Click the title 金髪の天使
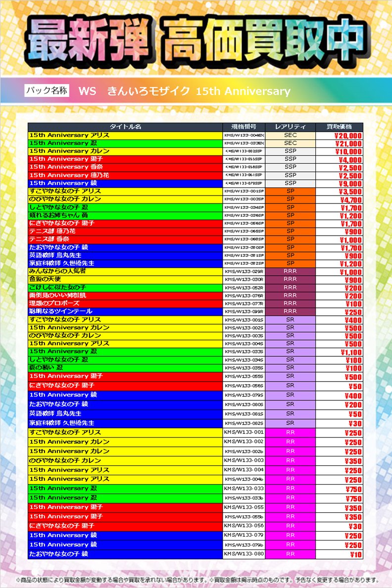 coord(45,279)
